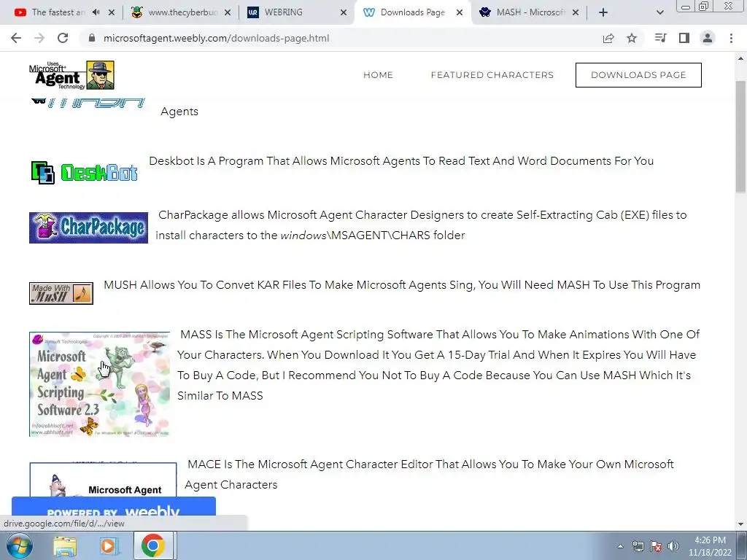Bookmark this page with star icon

[632, 38]
